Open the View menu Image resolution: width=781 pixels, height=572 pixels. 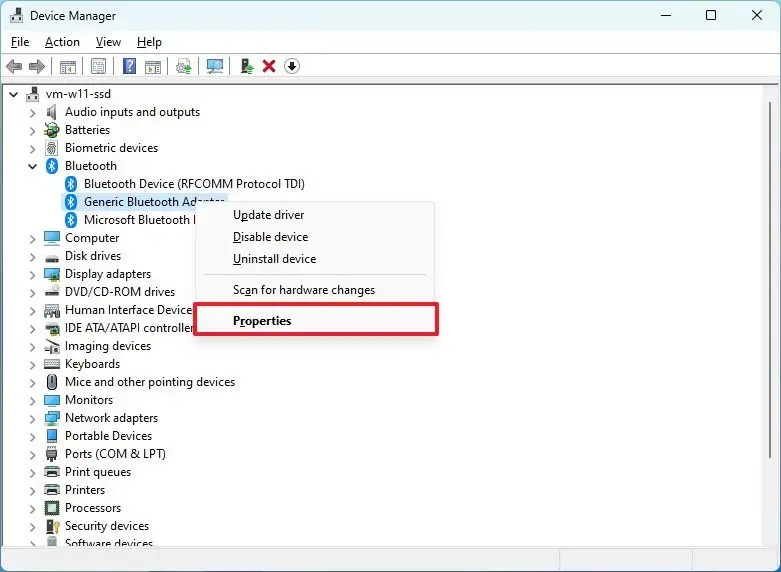pyautogui.click(x=108, y=42)
